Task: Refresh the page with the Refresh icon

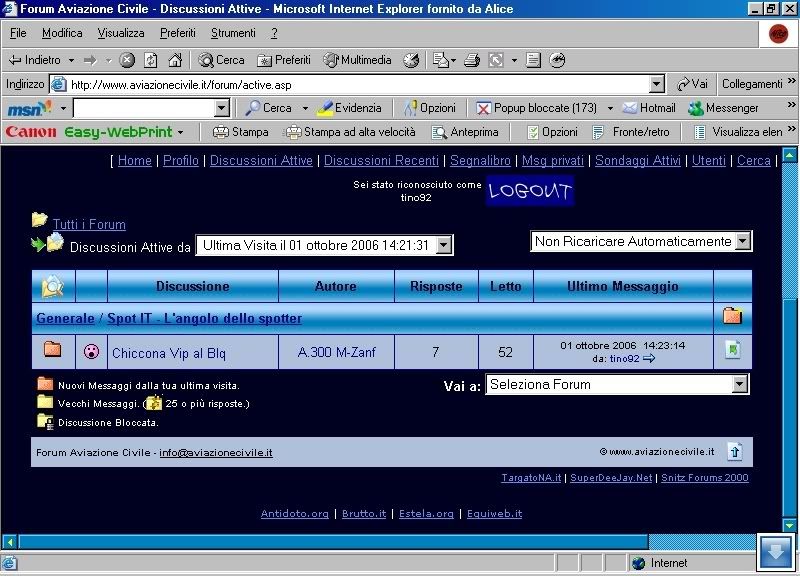Action: (x=151, y=60)
